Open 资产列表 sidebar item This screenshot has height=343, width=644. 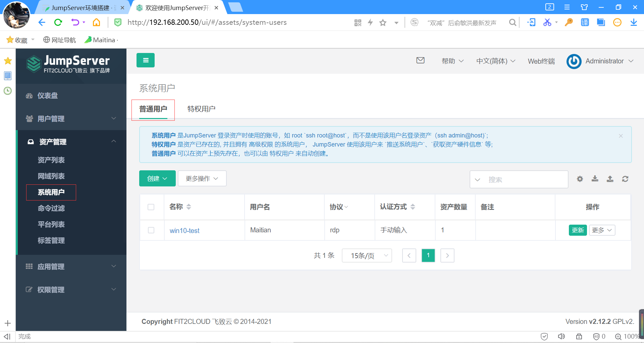[x=51, y=160]
